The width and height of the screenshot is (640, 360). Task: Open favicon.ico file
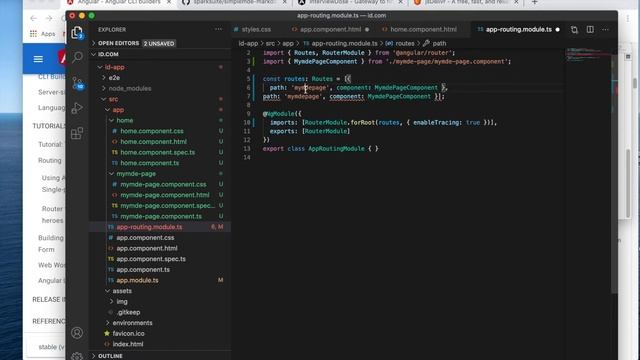click(x=128, y=333)
